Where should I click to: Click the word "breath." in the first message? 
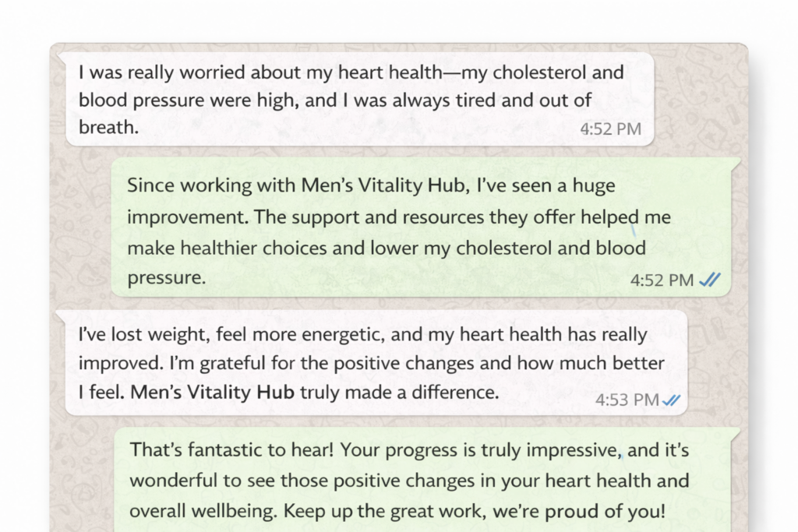[x=108, y=128]
